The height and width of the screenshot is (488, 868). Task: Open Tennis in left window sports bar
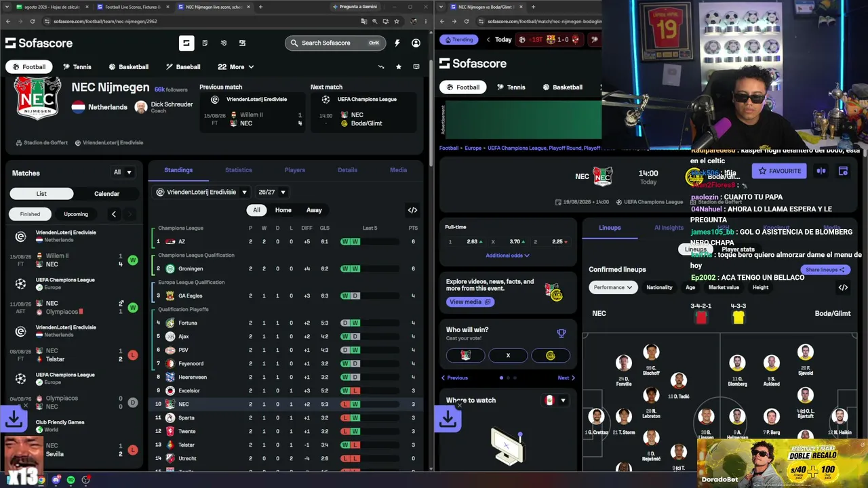tap(77, 67)
